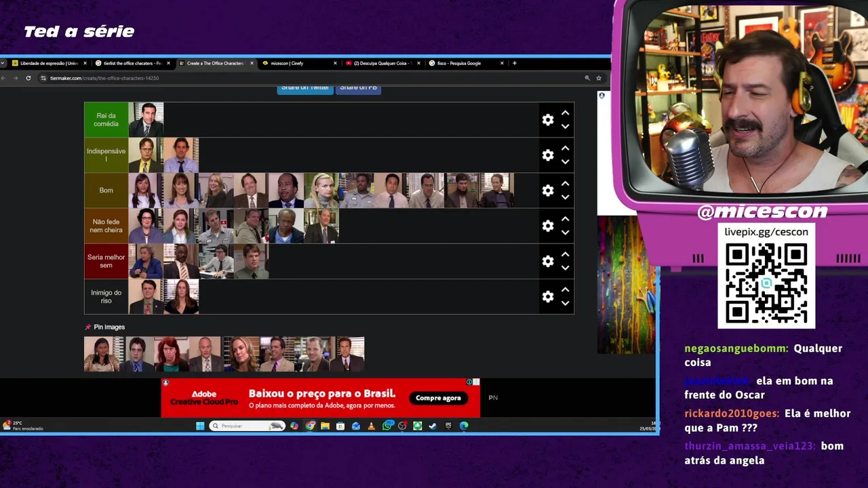Click Share on FB button
868x488 pixels.
358,88
